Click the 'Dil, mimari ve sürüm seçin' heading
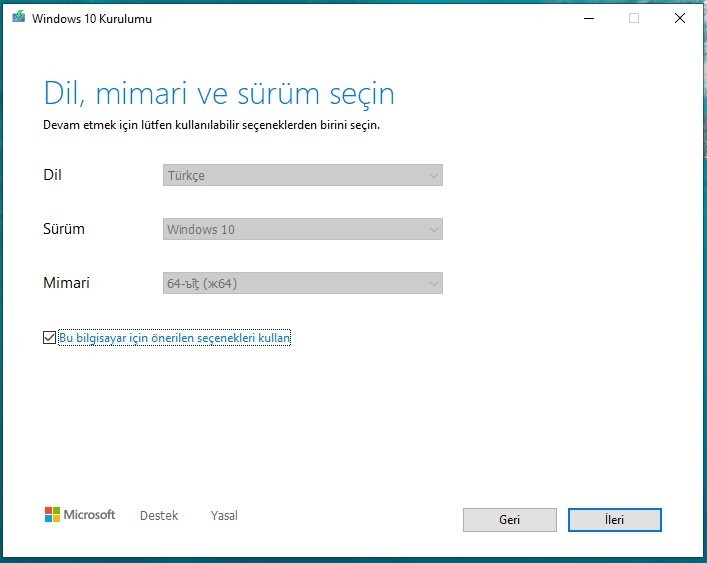Viewport: 707px width, 563px height. 219,94
